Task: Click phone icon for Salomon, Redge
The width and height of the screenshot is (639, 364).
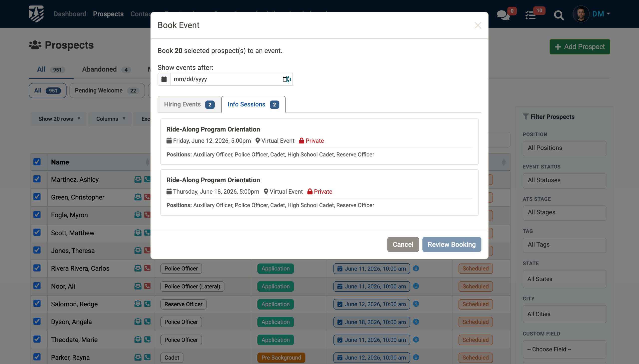Action: 147,304
